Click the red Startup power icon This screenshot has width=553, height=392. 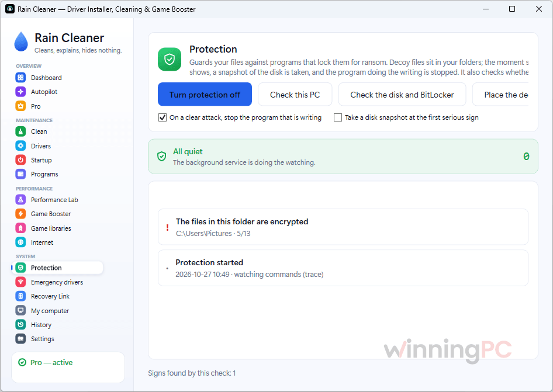coord(20,160)
